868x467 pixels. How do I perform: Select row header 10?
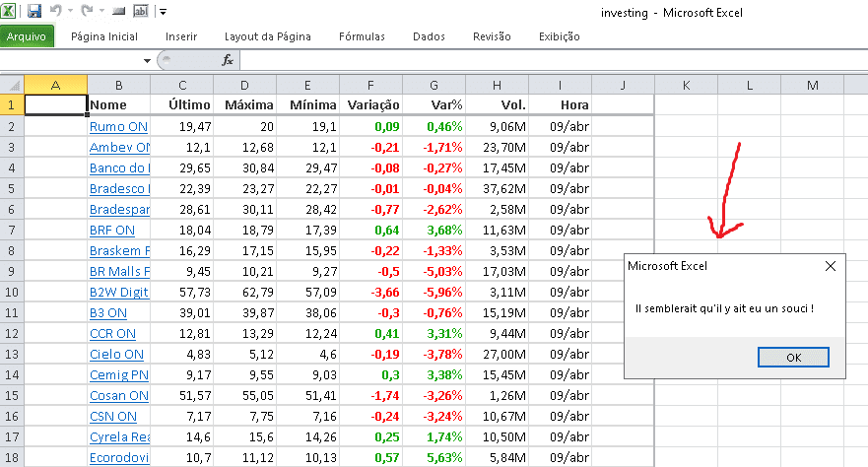(x=11, y=293)
